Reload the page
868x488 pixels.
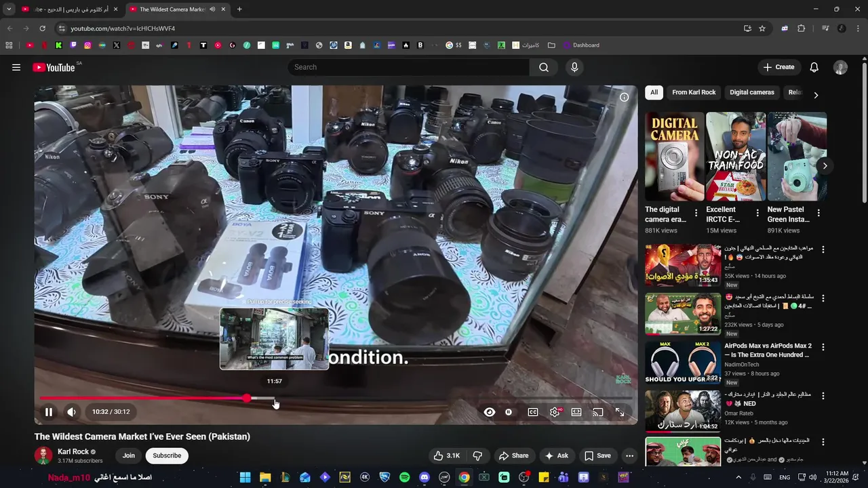[x=42, y=28]
